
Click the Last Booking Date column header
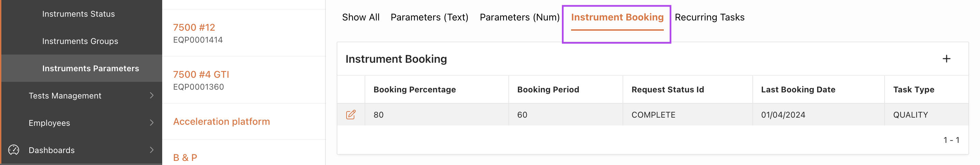tap(798, 89)
